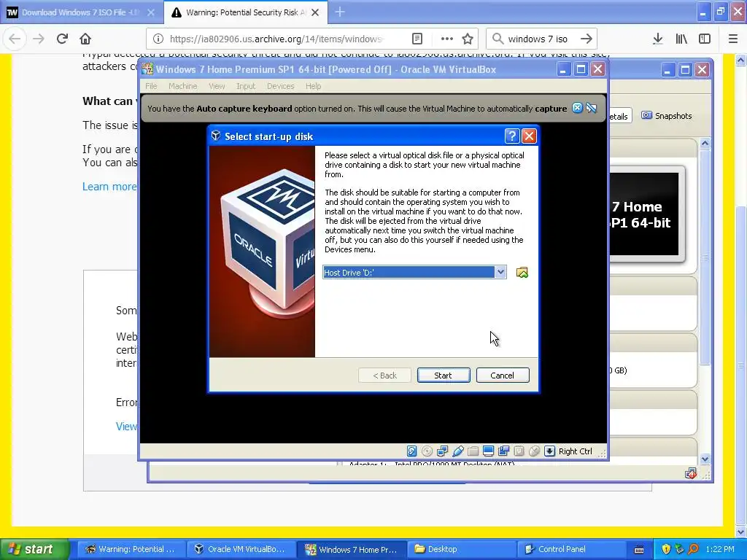Click the Windows 7 Home preview thumbnail in VirtualBox Manager
This screenshot has width=747, height=560.
point(643,214)
